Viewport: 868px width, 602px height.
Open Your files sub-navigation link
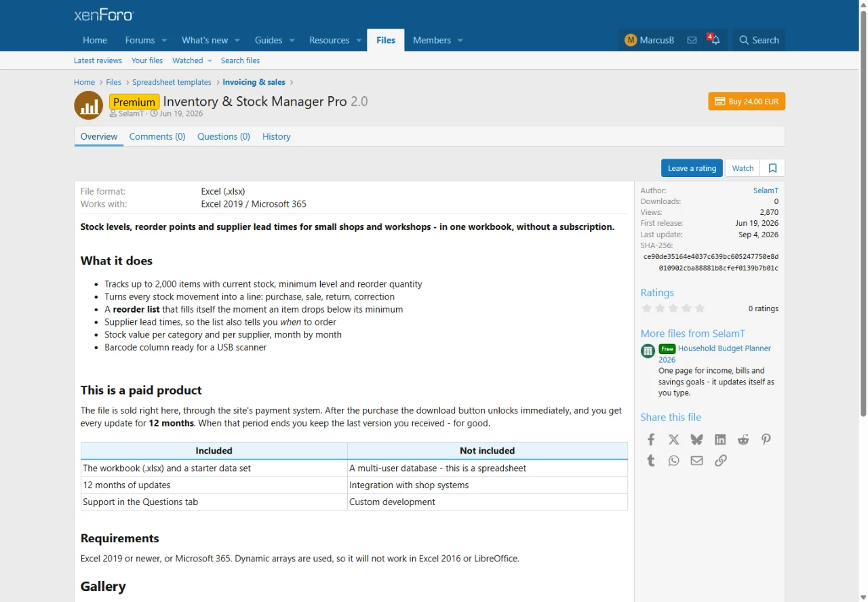[x=147, y=60]
